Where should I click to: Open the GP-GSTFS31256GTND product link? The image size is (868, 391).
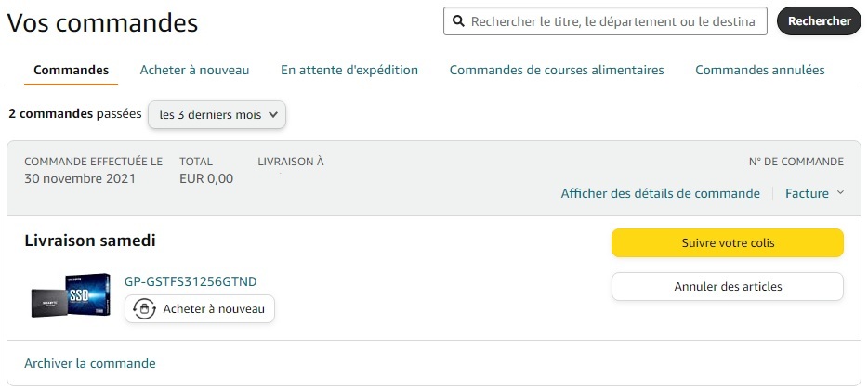click(x=191, y=281)
